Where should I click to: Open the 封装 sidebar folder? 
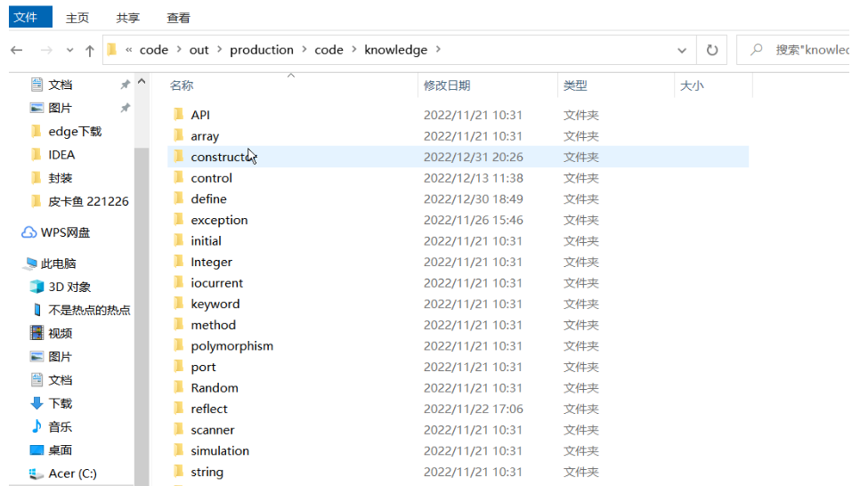(x=60, y=178)
